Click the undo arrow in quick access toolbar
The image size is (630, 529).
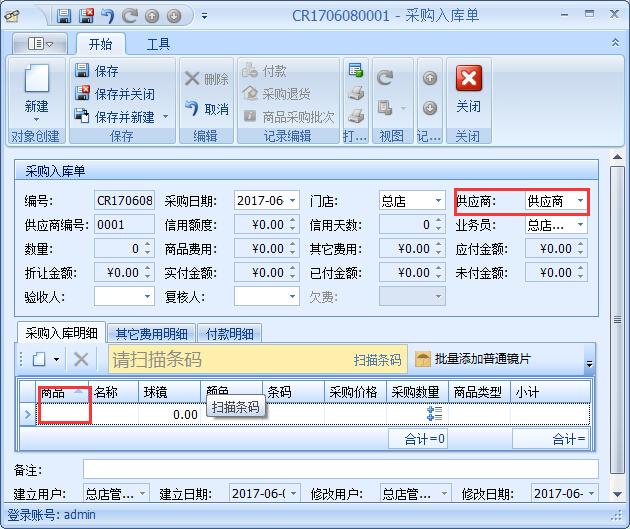108,16
